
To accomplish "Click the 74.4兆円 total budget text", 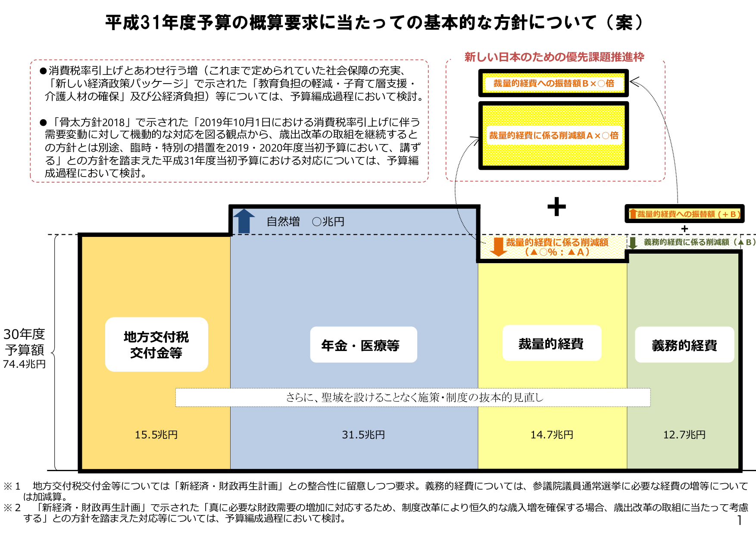I will [x=25, y=364].
